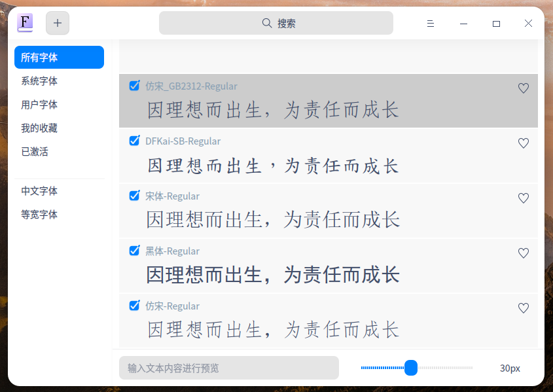Open the hamburger main menu

click(x=430, y=24)
